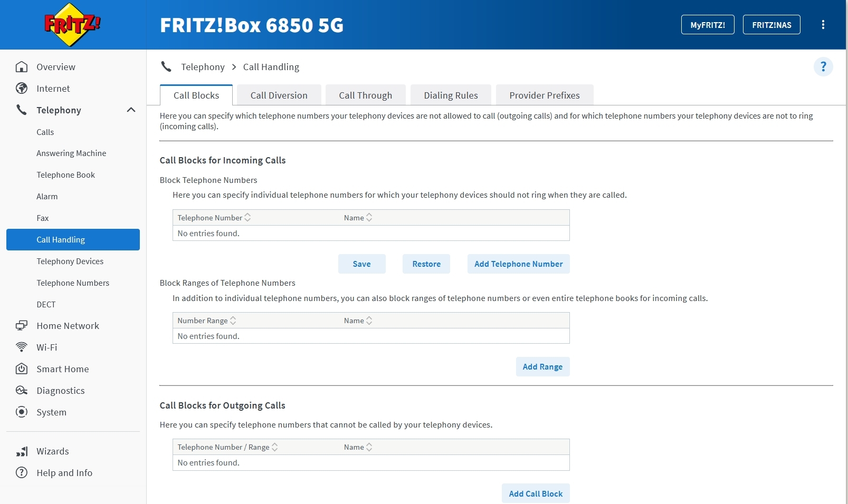Click the Overview house icon

(22, 67)
